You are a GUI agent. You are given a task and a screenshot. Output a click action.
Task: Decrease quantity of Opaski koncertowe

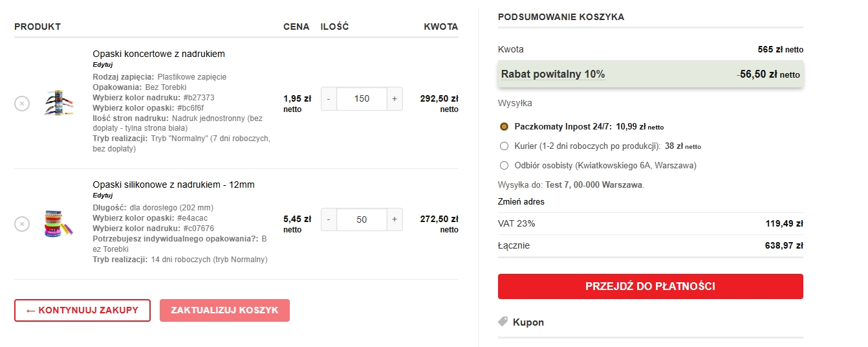click(x=329, y=98)
